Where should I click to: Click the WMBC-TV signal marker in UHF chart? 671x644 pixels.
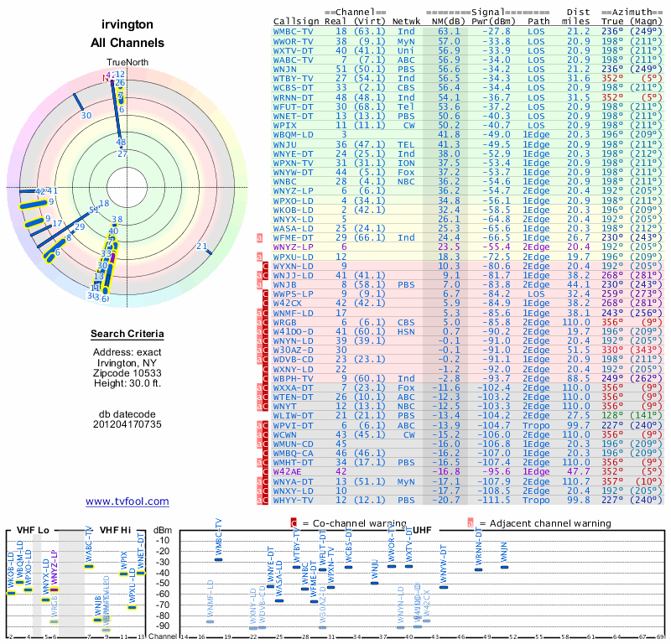point(218,559)
